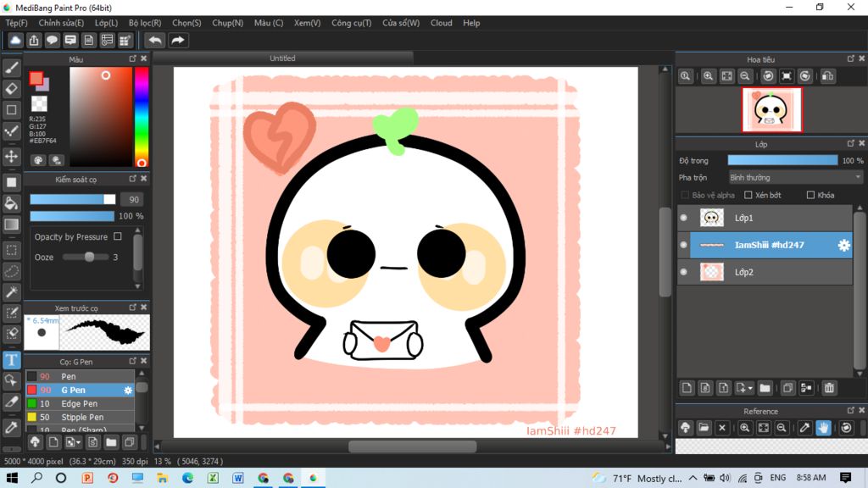Enable the Xén bớt clipping checkbox

[x=748, y=195]
